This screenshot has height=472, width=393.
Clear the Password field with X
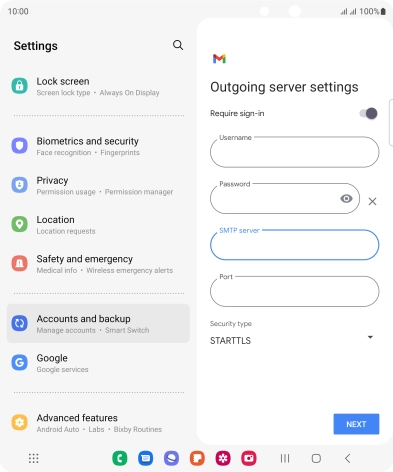tap(372, 201)
